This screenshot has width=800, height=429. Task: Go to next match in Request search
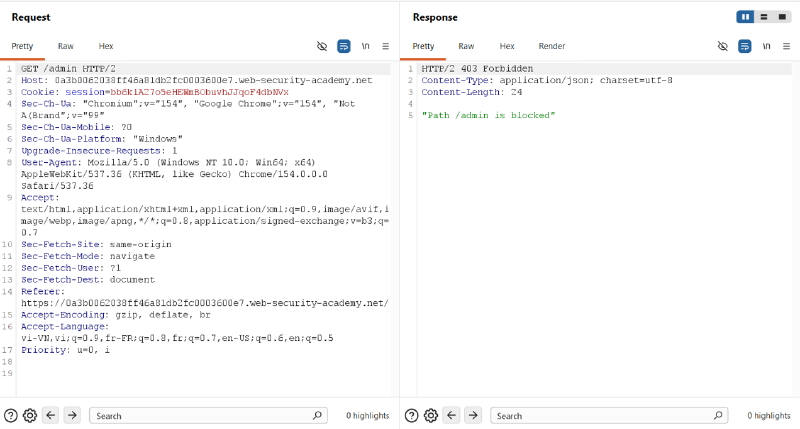pos(72,415)
